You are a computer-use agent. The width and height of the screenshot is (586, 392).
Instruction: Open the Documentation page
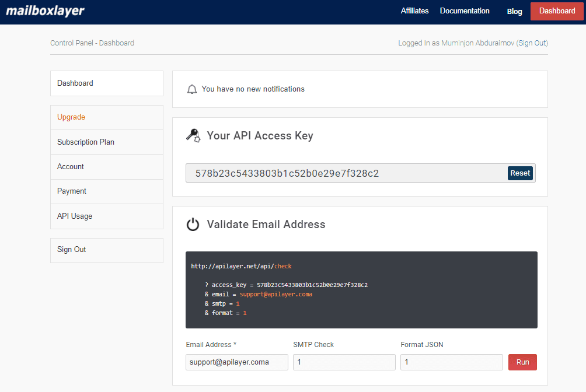coord(465,11)
